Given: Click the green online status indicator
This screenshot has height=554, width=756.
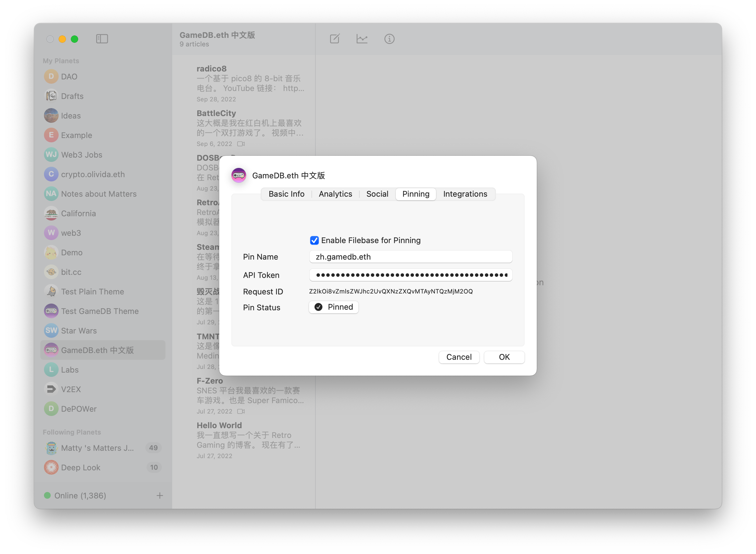Looking at the screenshot, I should tap(47, 495).
